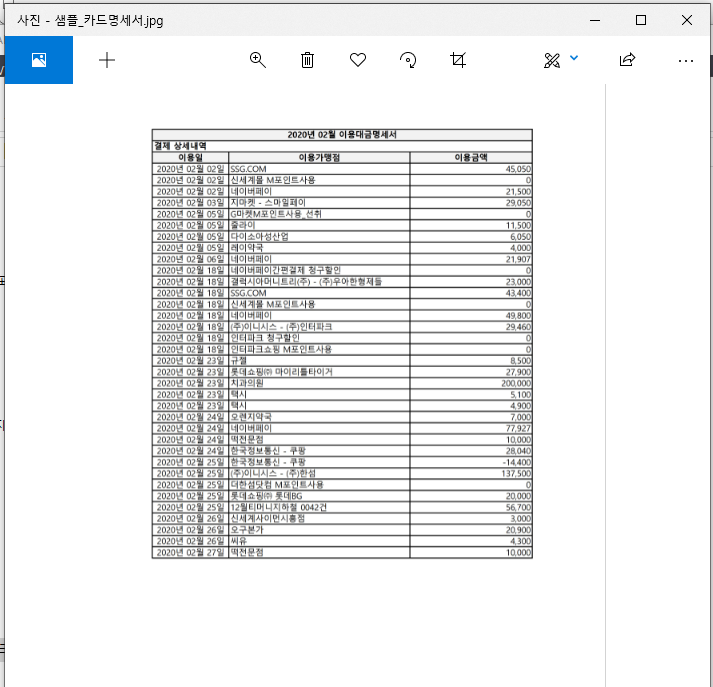Click the '줄라이' merchant entry

[243, 225]
